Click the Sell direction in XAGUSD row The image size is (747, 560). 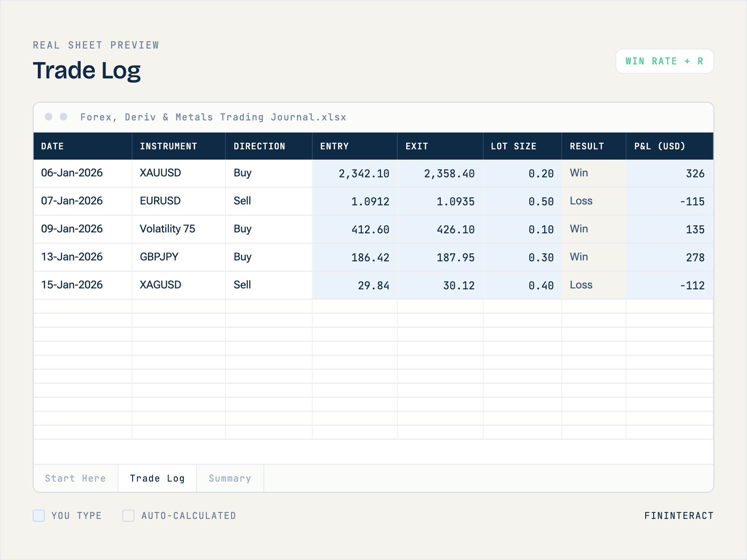269,285
